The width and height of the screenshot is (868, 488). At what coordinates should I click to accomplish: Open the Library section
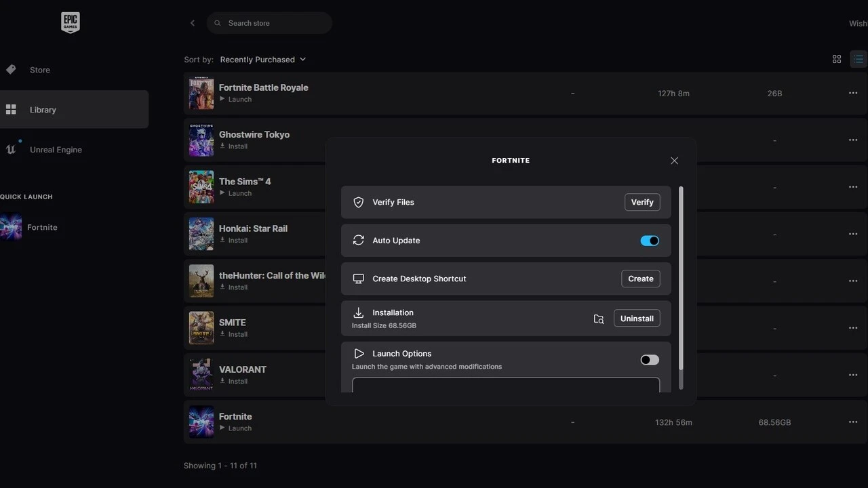pos(74,109)
